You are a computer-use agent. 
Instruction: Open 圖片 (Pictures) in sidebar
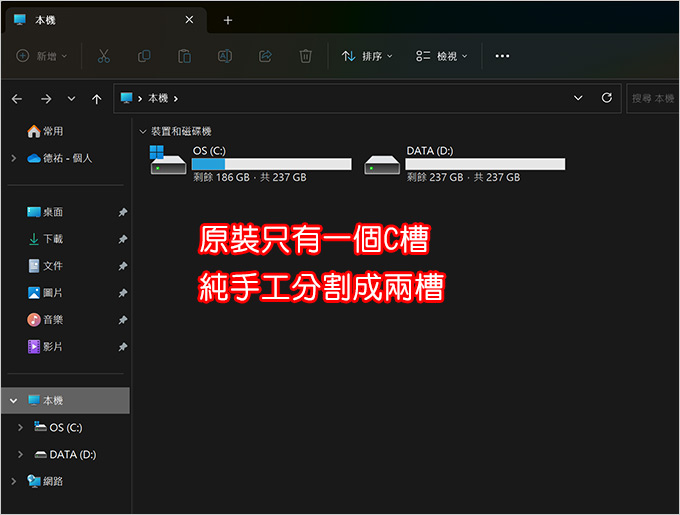pos(45,293)
